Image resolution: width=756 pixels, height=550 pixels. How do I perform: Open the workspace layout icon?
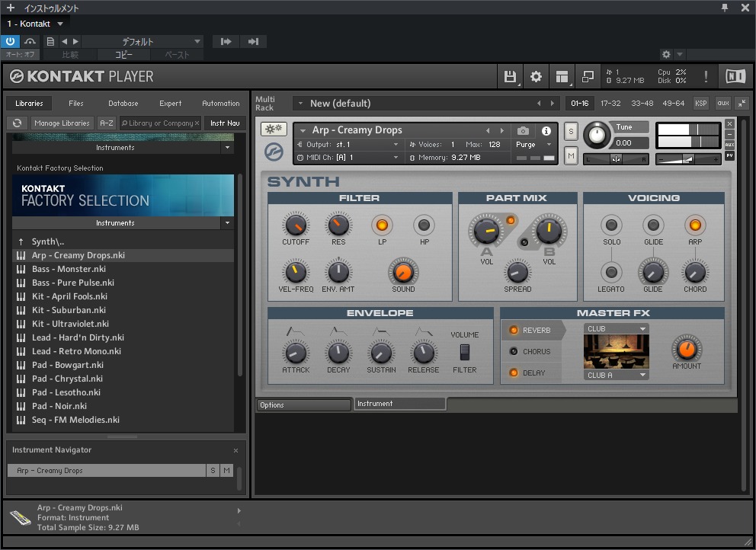(562, 77)
